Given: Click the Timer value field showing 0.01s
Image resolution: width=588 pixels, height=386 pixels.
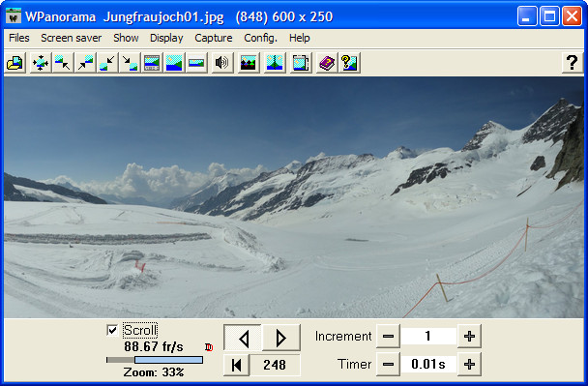Looking at the screenshot, I should [428, 364].
